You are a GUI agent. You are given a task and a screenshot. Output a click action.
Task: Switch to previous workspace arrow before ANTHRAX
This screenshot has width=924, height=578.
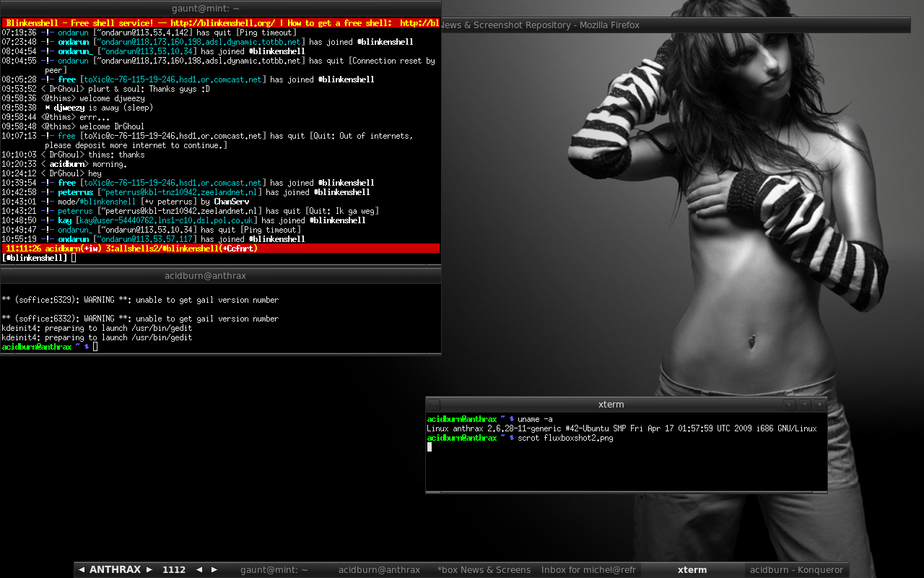(81, 570)
